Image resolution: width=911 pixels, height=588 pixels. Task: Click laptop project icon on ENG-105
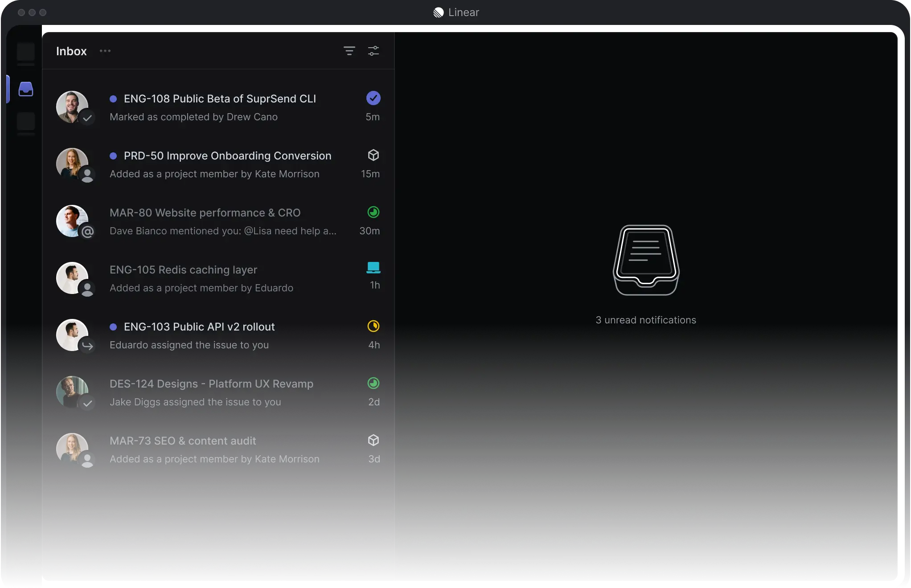click(373, 267)
